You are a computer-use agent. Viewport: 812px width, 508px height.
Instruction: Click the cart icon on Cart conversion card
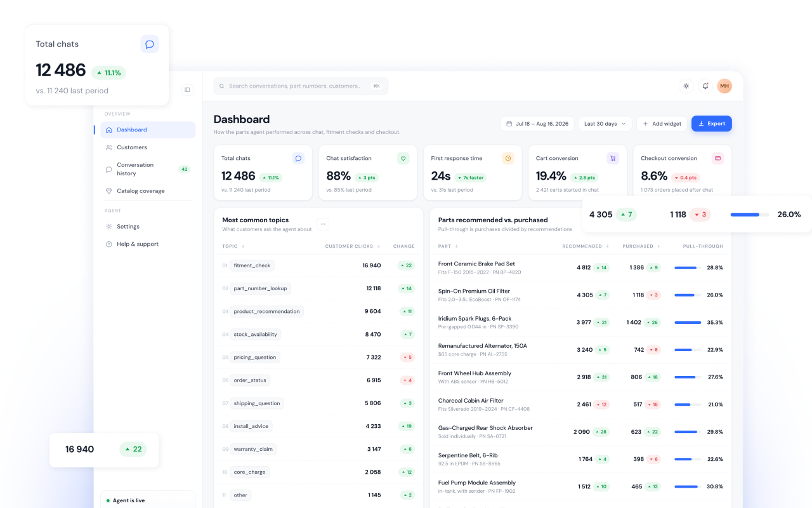click(x=613, y=158)
